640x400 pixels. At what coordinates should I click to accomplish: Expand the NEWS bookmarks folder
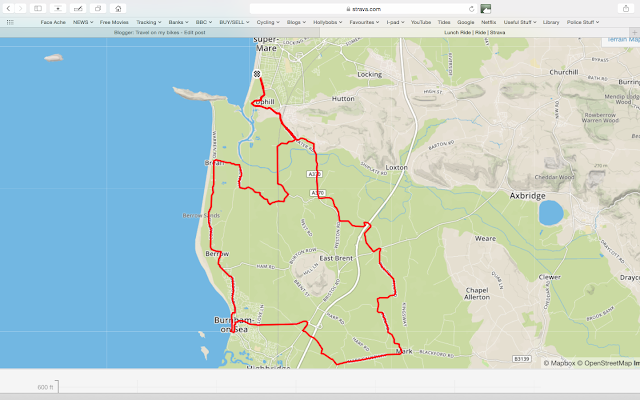point(83,22)
